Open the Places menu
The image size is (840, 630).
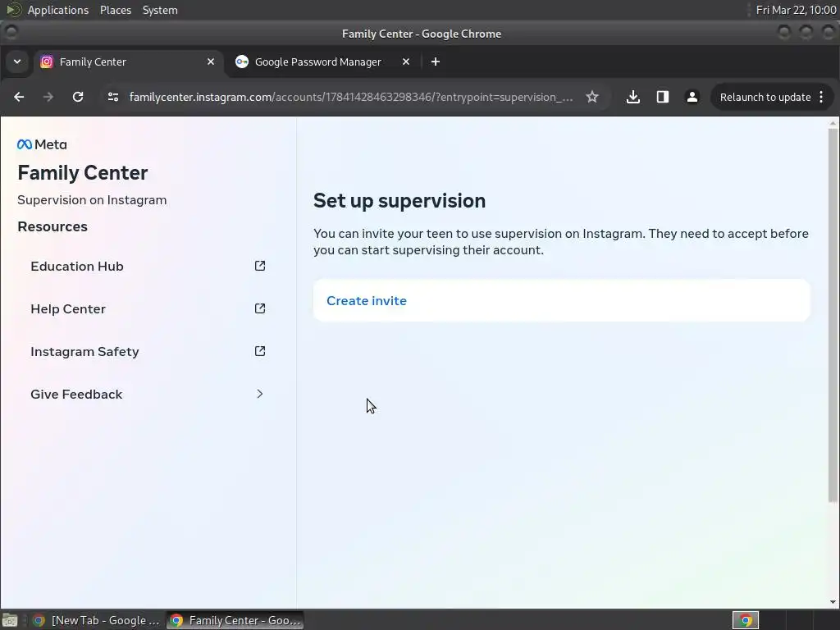pos(115,10)
